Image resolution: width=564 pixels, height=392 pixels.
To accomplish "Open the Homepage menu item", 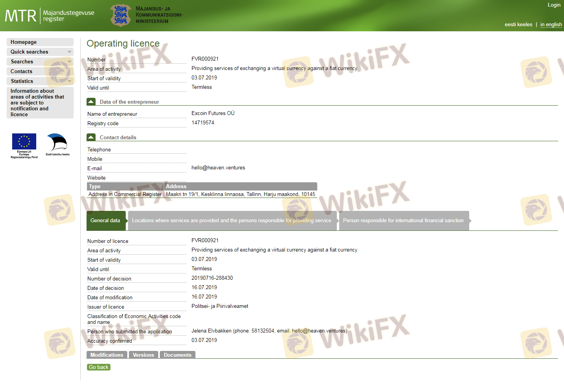I will tap(23, 42).
